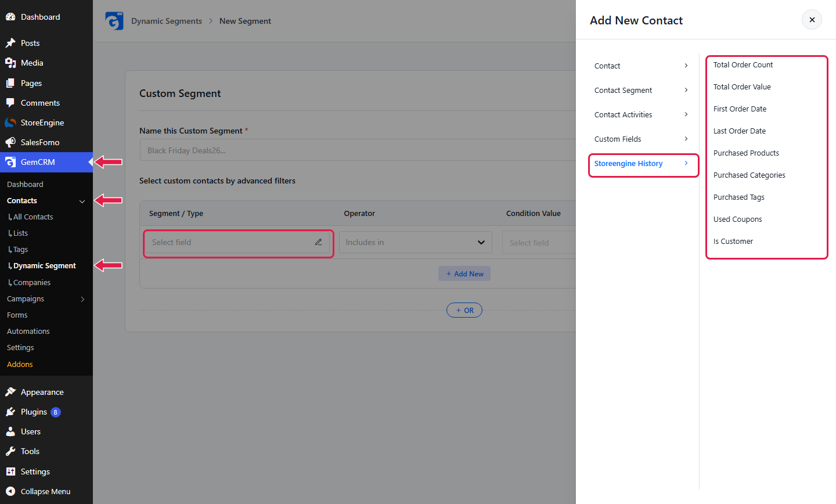This screenshot has width=836, height=504.
Task: Choose Used Coupons filter option
Action: pyautogui.click(x=737, y=219)
